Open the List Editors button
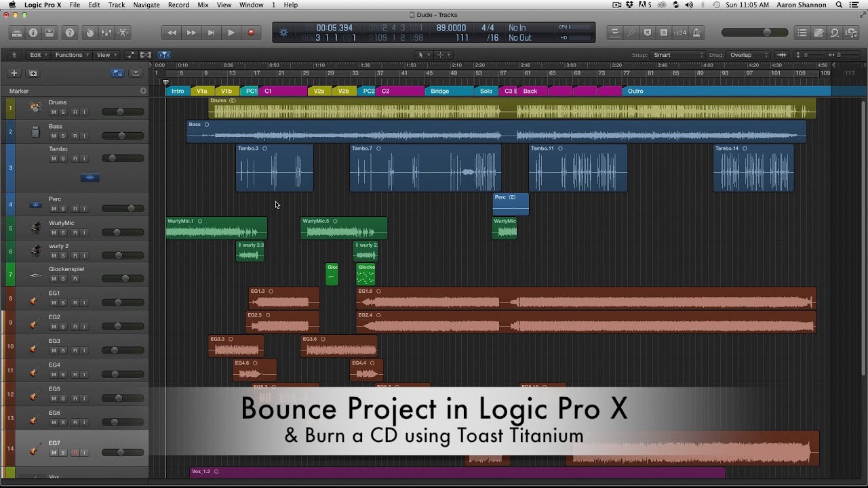This screenshot has height=488, width=868. pyautogui.click(x=802, y=33)
